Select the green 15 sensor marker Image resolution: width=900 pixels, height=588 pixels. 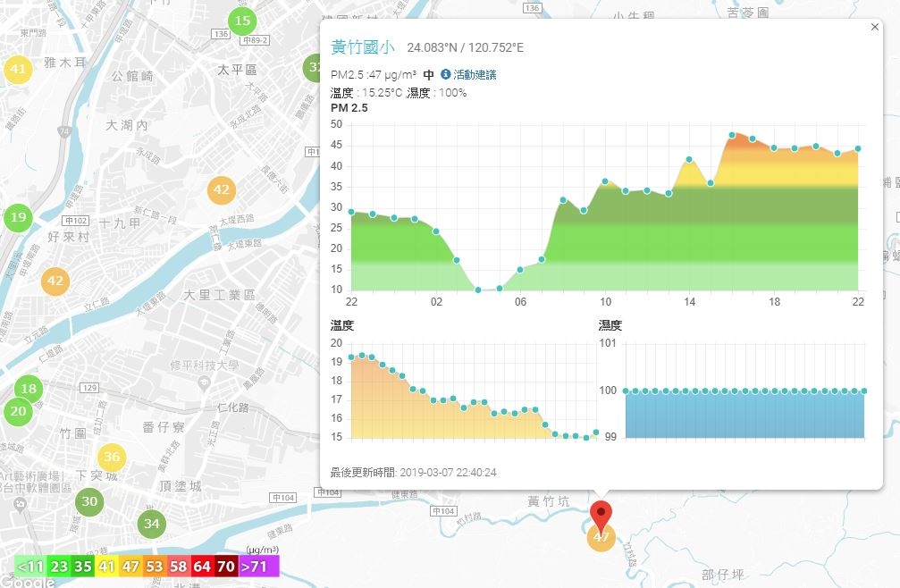[x=242, y=21]
